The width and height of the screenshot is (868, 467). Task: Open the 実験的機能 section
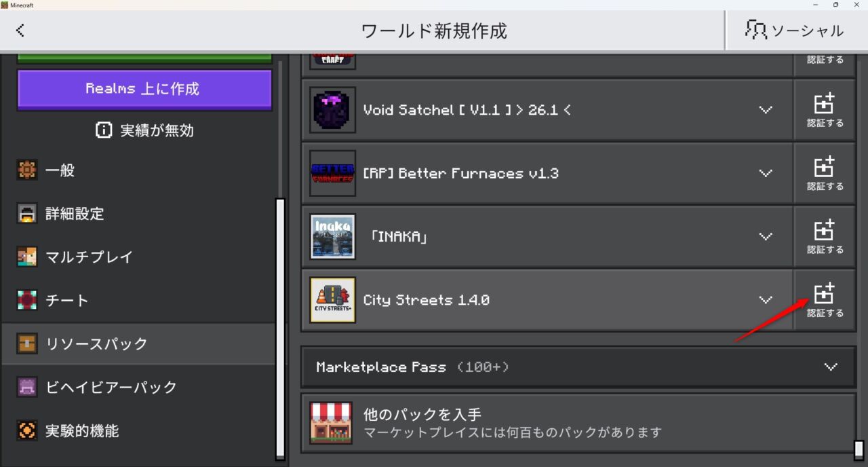(138, 431)
